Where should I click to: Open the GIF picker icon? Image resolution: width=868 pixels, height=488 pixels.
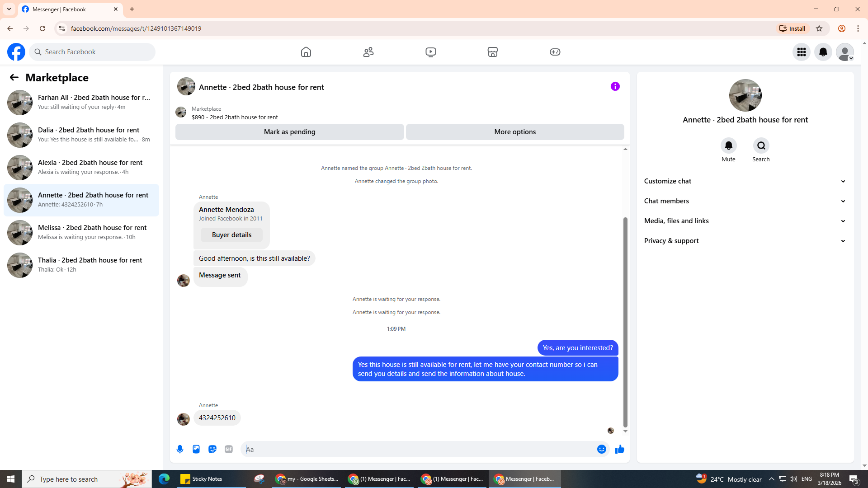click(x=229, y=449)
